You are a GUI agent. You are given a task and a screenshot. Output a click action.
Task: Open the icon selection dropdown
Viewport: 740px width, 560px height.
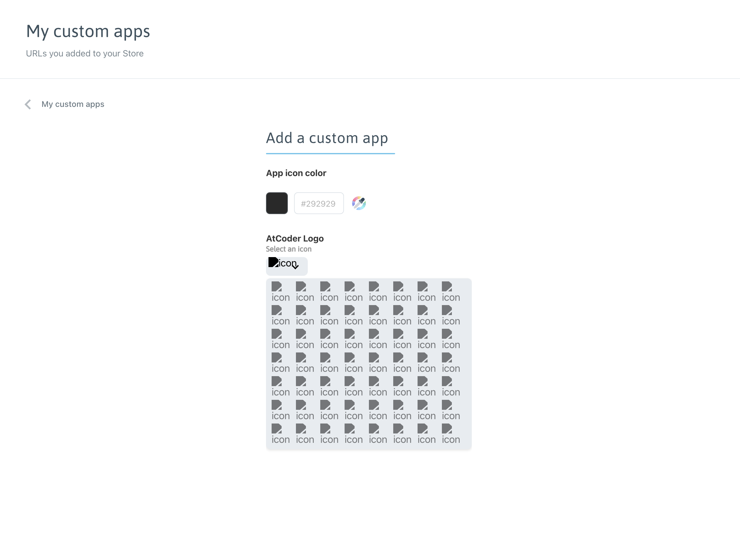pos(286,266)
